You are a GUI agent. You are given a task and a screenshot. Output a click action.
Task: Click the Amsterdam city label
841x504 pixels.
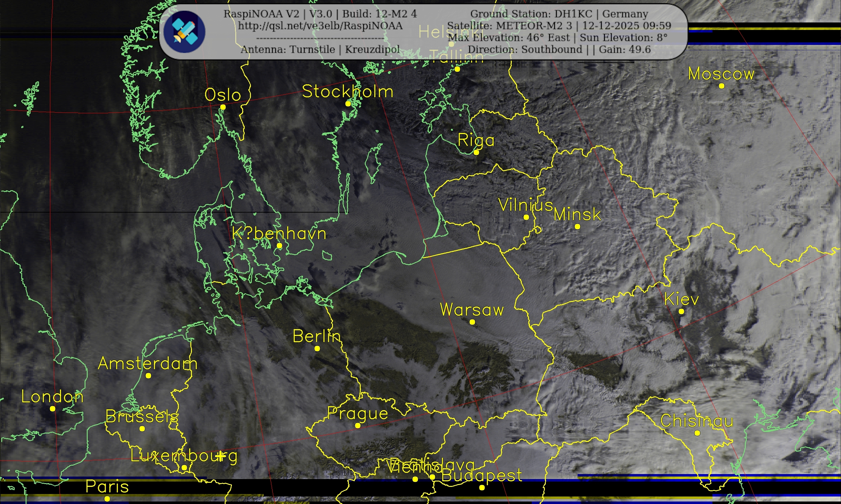tap(148, 364)
